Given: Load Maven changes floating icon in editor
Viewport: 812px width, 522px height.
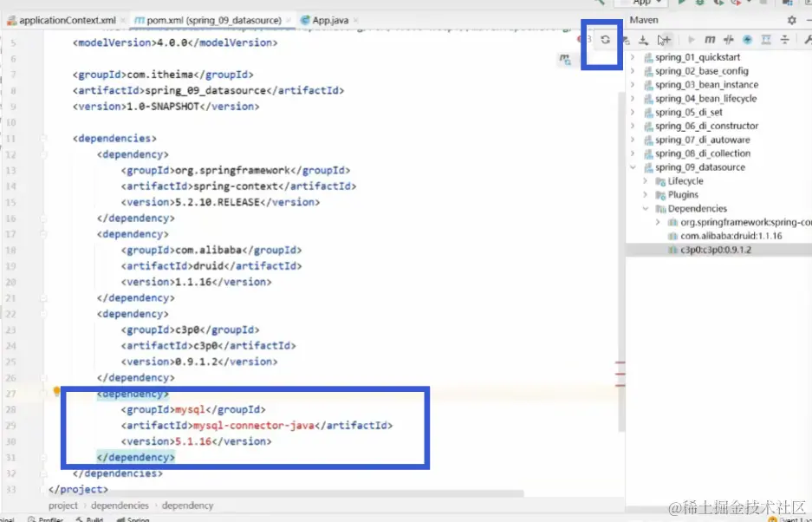Looking at the screenshot, I should (564, 60).
